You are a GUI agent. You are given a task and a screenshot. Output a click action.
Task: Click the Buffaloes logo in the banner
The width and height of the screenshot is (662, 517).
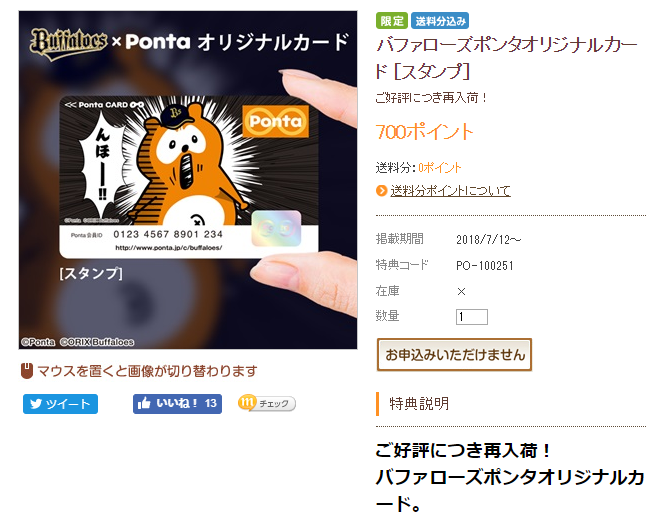(69, 43)
